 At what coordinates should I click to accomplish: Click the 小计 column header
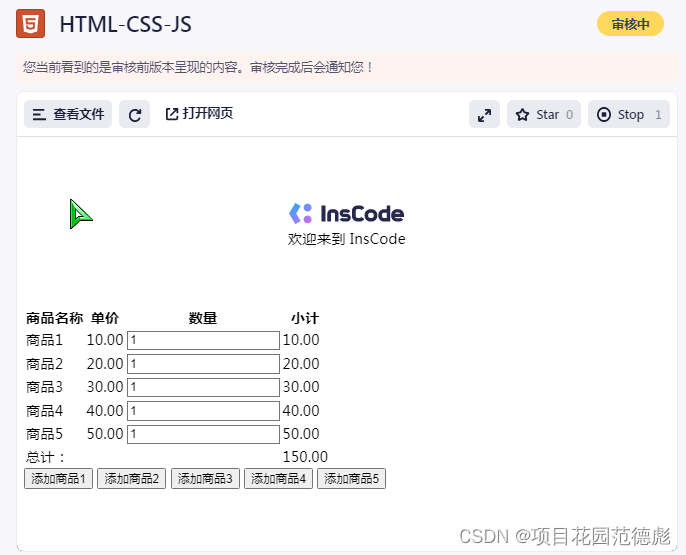[x=305, y=318]
